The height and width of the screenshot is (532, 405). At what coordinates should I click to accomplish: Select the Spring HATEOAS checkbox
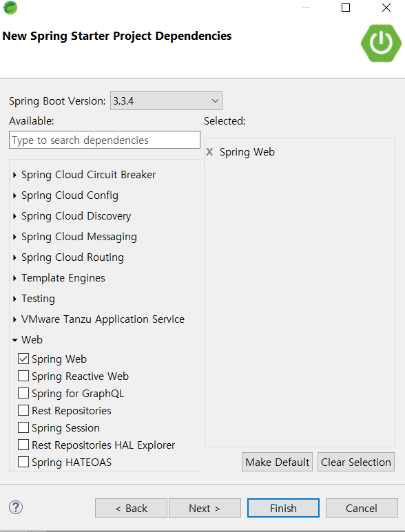23,462
